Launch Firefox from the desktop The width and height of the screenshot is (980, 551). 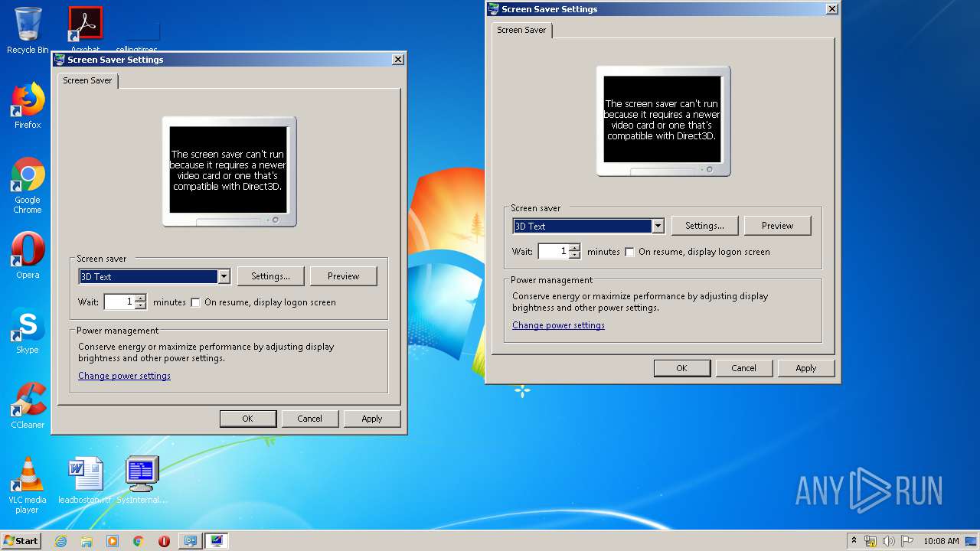coord(28,106)
